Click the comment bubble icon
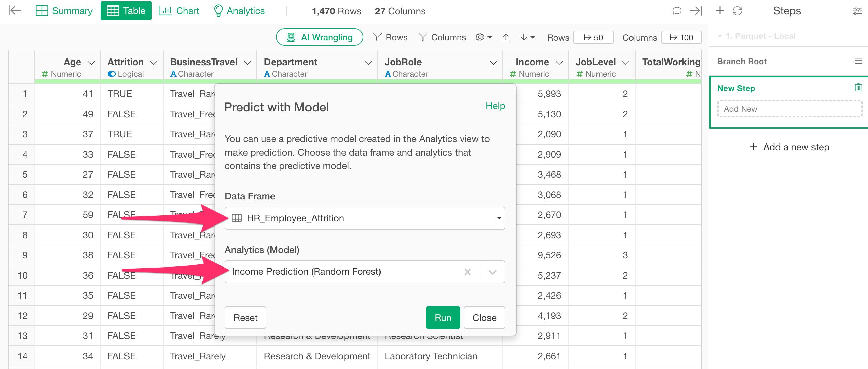The width and height of the screenshot is (868, 369). [676, 11]
